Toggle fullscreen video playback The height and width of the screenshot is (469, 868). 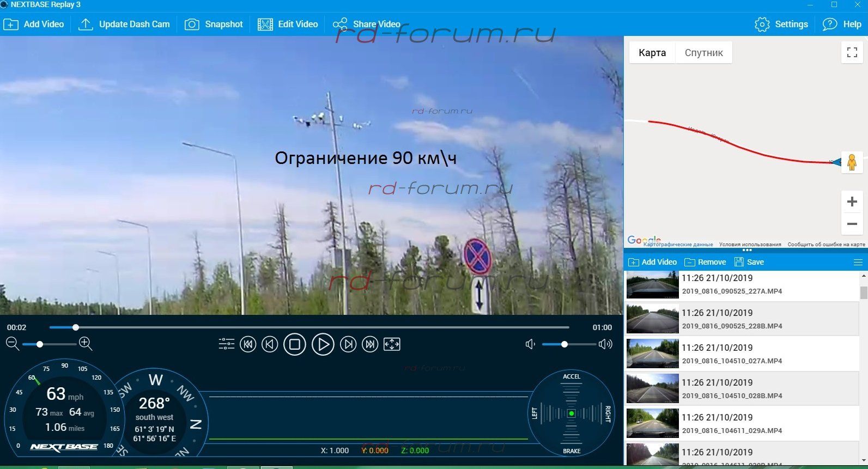(392, 344)
